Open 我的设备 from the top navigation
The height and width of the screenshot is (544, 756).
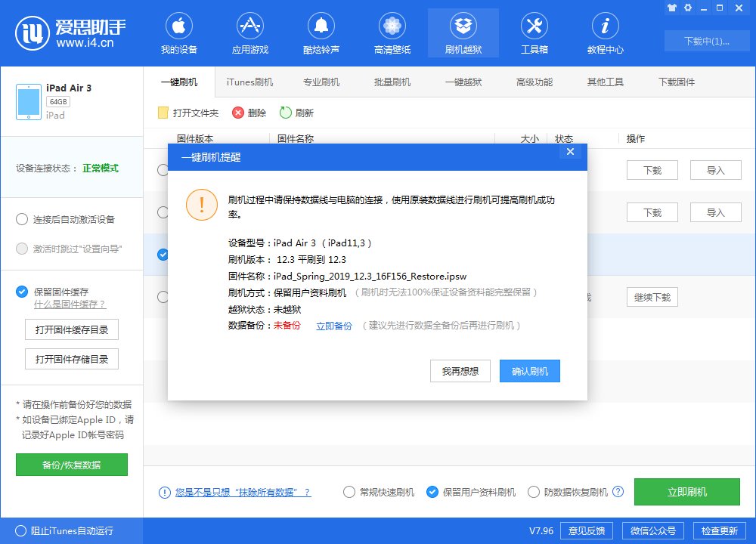click(x=178, y=32)
